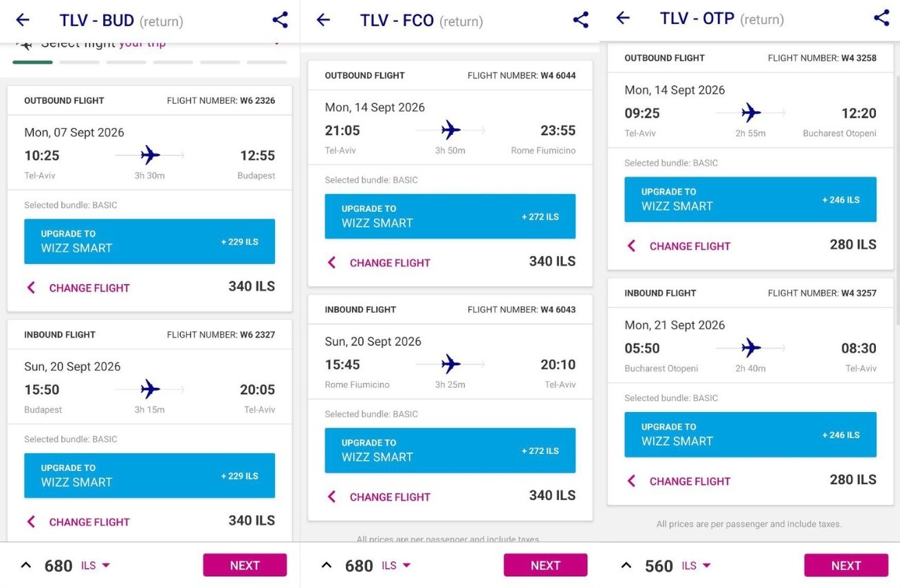Open the currency dropdown next to 560 ILS

[x=696, y=565]
